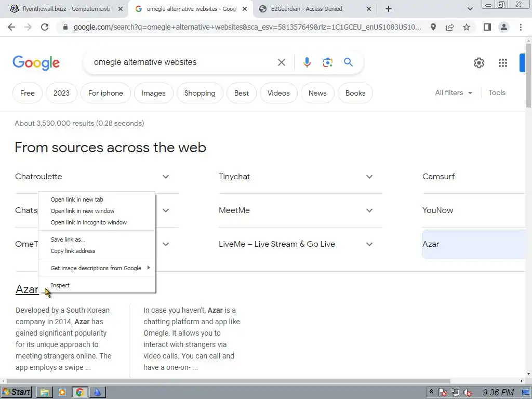Reload the current page
The image size is (532, 399).
point(45,27)
